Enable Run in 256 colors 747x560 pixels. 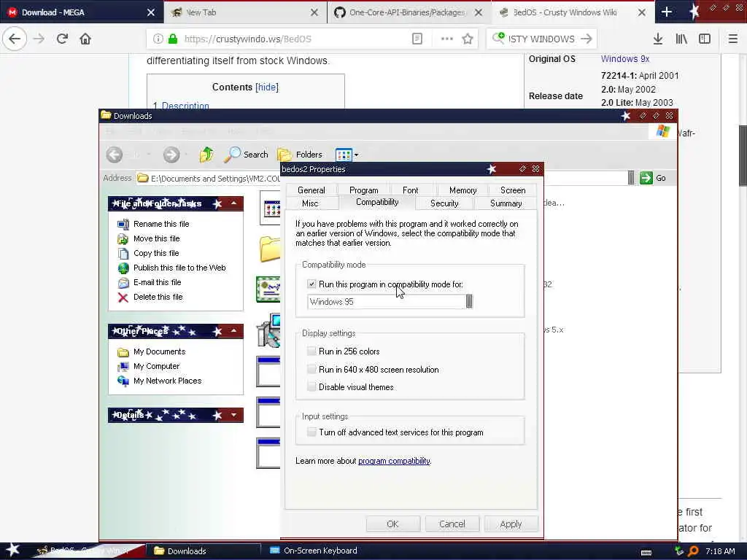pos(311,351)
